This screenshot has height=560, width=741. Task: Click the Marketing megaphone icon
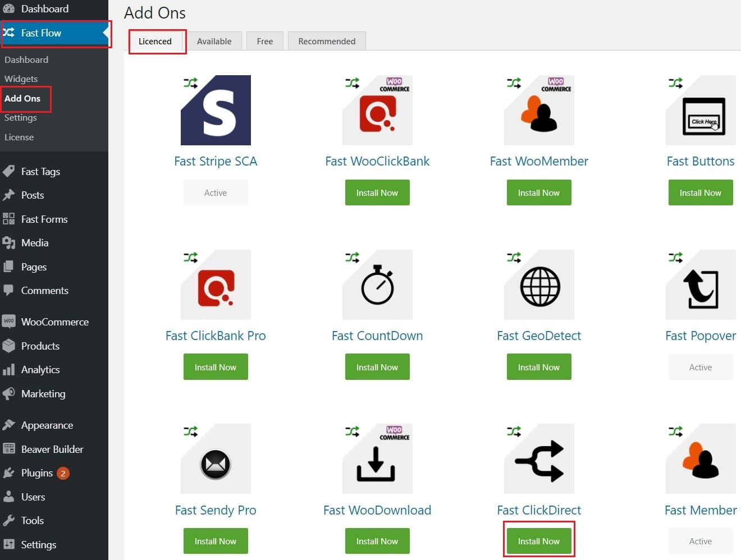pyautogui.click(x=8, y=393)
